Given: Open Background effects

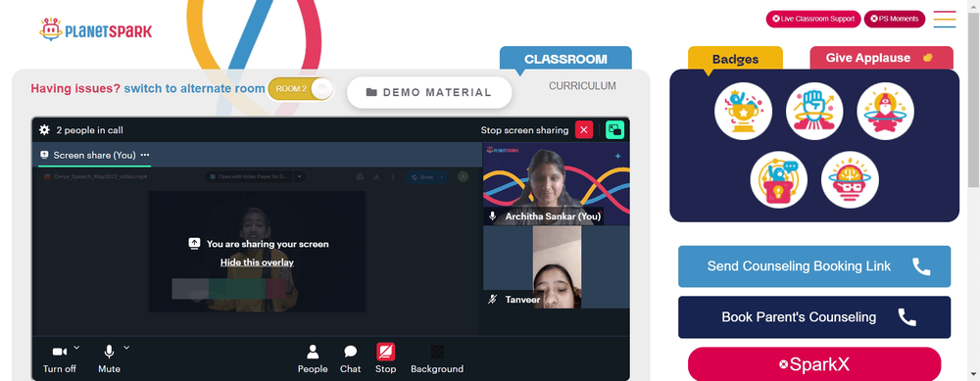Looking at the screenshot, I should point(437,359).
